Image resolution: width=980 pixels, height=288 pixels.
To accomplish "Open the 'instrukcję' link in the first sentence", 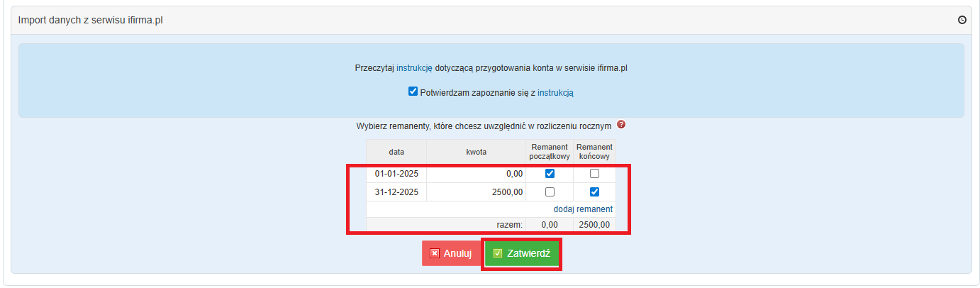I will (415, 69).
